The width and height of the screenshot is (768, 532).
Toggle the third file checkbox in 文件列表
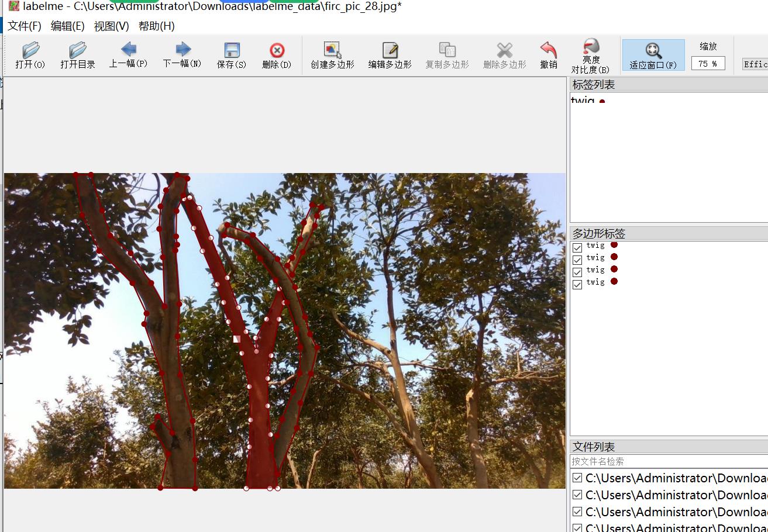coord(577,512)
